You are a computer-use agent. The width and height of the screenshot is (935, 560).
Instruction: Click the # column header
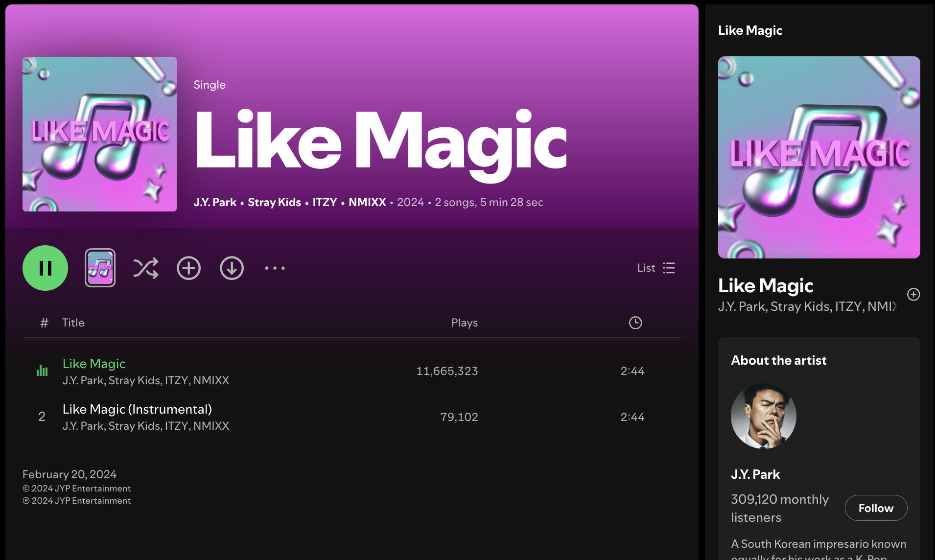[44, 323]
